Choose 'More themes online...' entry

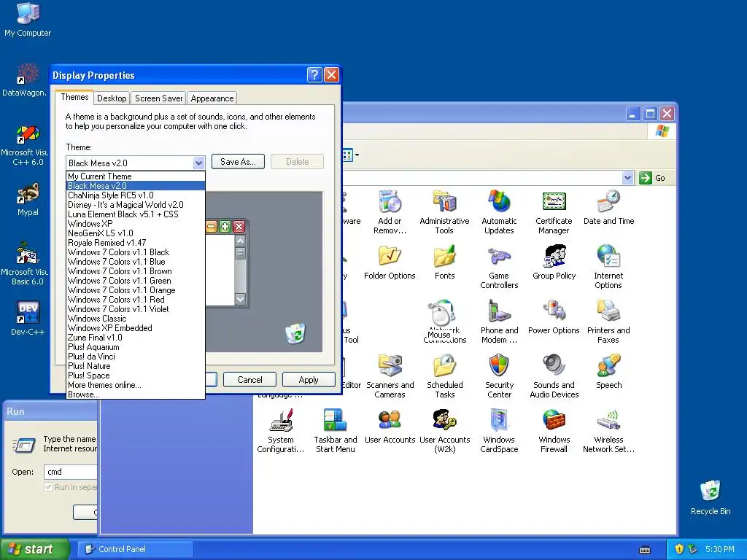[135, 385]
